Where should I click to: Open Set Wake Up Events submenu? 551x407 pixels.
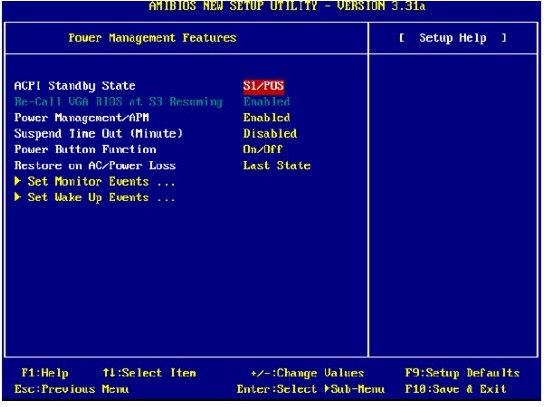coord(101,198)
